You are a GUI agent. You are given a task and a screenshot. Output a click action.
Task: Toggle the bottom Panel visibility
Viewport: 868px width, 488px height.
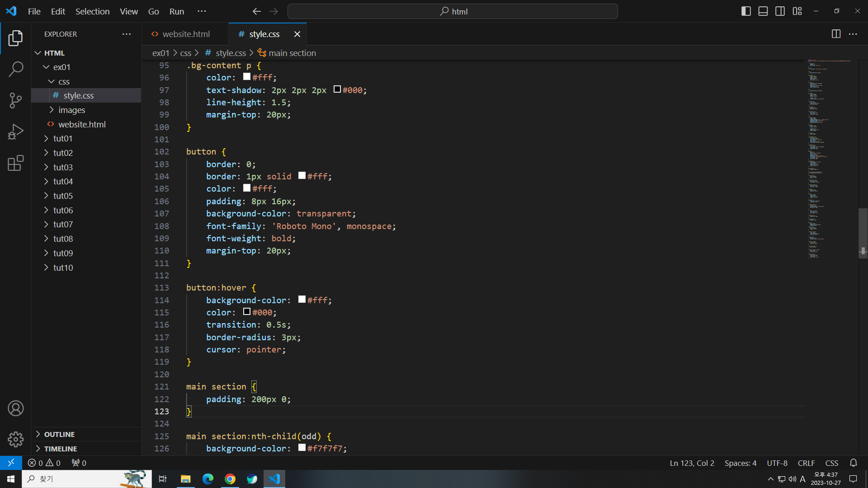763,11
